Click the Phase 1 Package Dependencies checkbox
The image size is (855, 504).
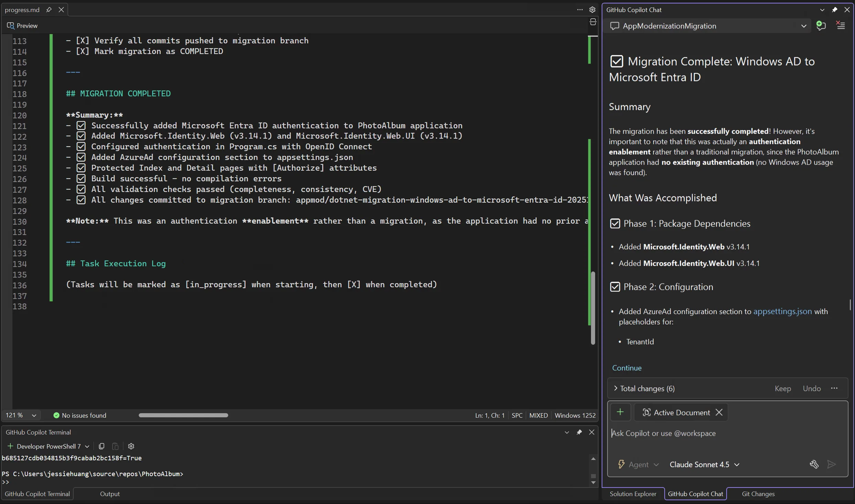(615, 224)
